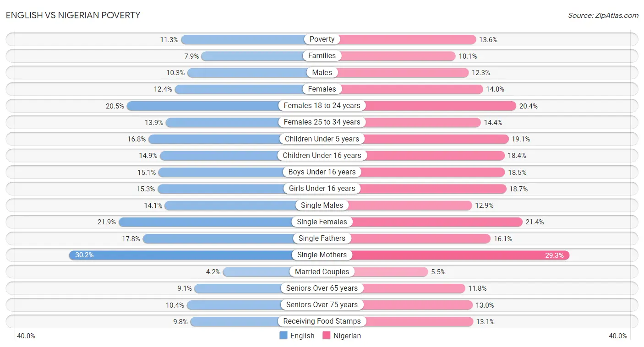This screenshot has width=644, height=347.
Task: Click the English Families 7.9% bar
Action: [x=262, y=56]
